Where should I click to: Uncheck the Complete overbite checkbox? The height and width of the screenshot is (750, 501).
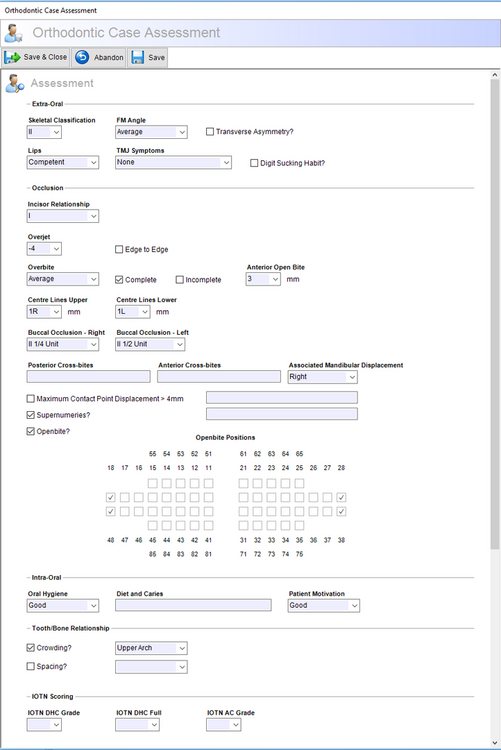pyautogui.click(x=119, y=280)
